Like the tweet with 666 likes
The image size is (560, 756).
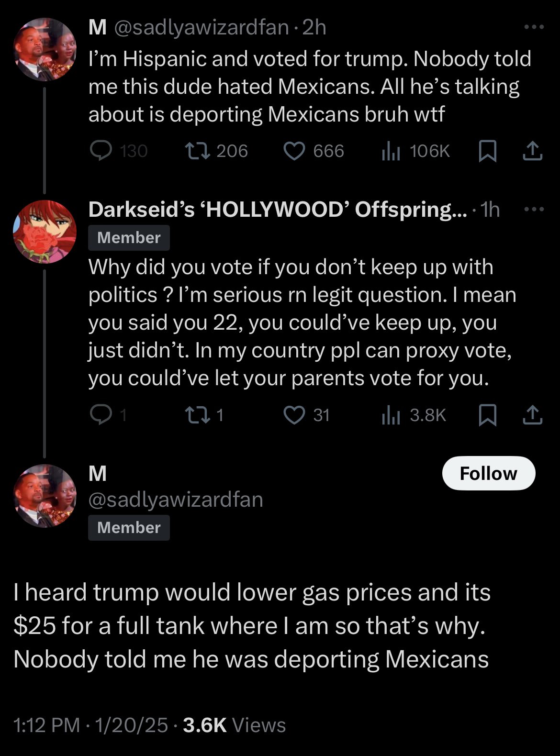(294, 151)
